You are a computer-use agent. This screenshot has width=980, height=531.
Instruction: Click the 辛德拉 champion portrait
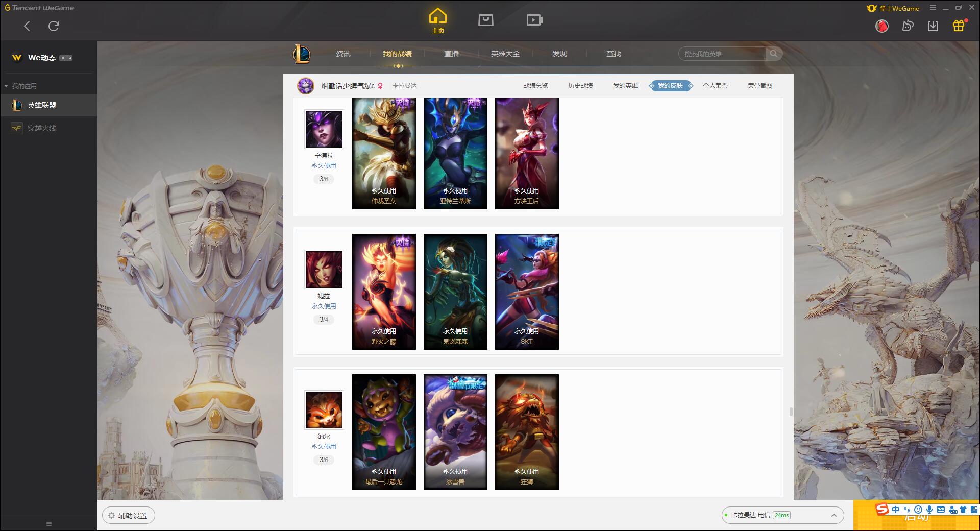[x=324, y=129]
